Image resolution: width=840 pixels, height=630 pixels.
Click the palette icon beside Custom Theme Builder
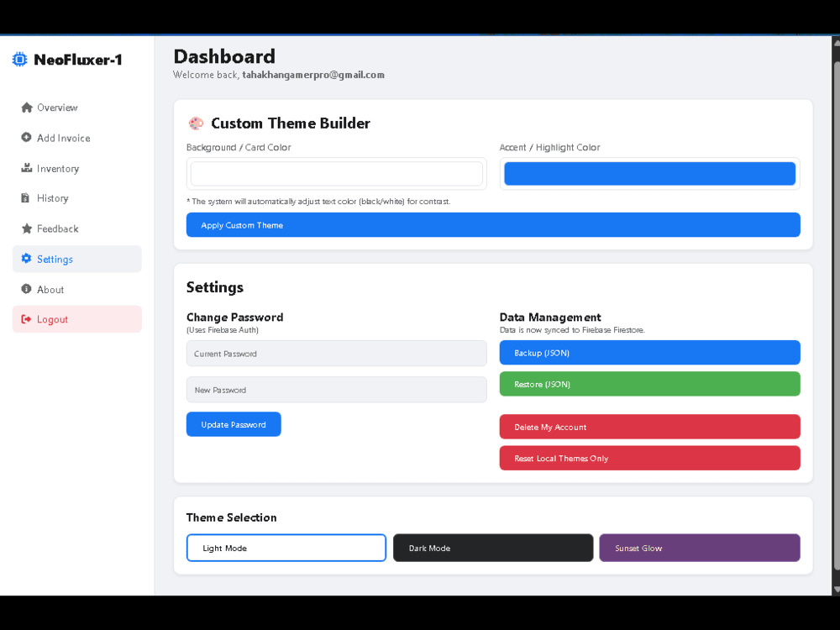pos(196,123)
